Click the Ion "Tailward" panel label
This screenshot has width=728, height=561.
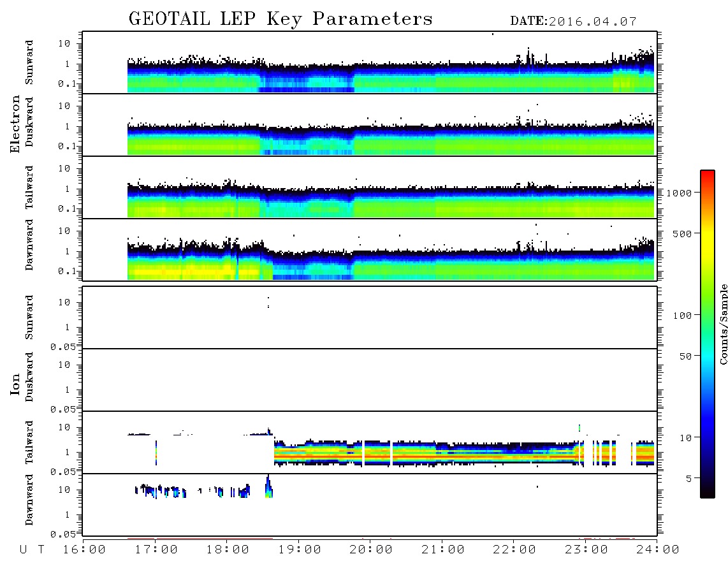[x=29, y=442]
